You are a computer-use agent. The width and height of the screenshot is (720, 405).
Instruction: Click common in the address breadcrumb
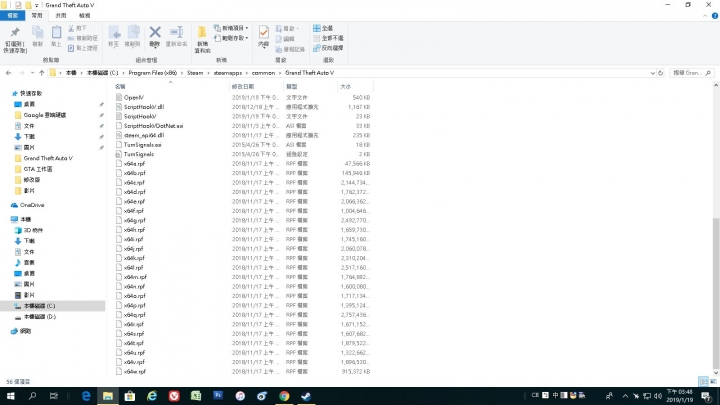click(x=263, y=73)
